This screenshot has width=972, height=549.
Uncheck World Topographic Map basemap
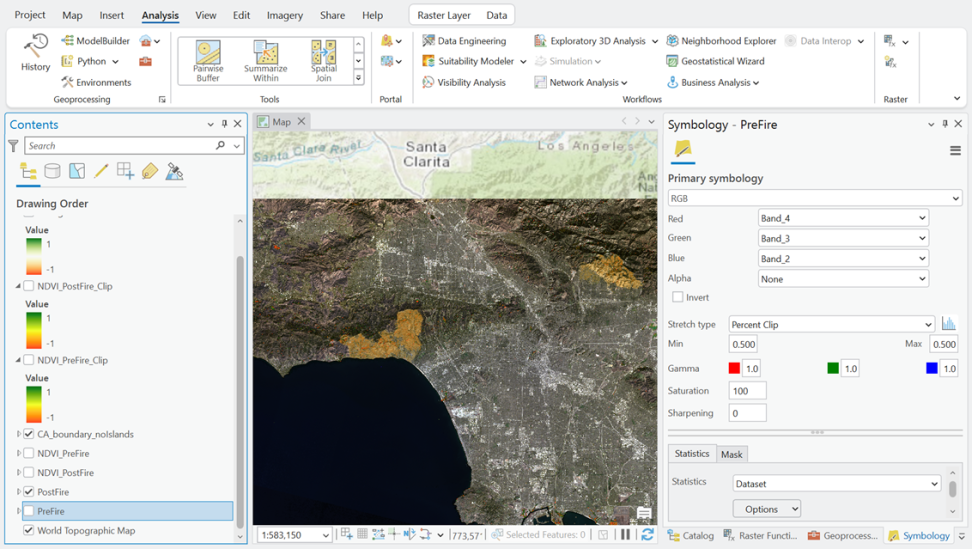click(29, 530)
